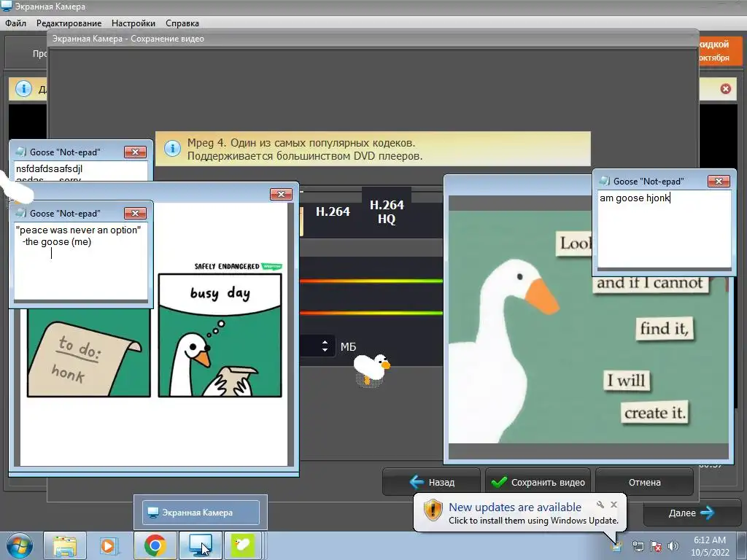The height and width of the screenshot is (560, 747).
Task: Click text area containing 'peace was never an option'
Action: (x=81, y=261)
